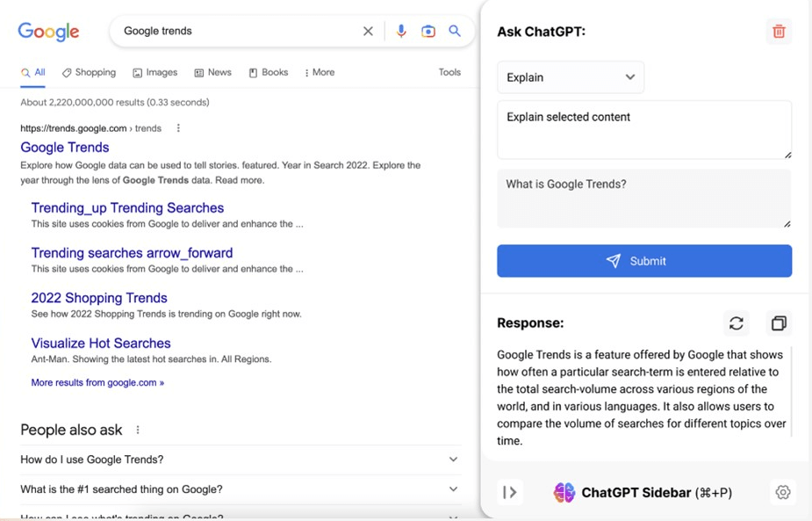This screenshot has width=812, height=521.
Task: Click the response panel scrollbar
Action: 792,391
